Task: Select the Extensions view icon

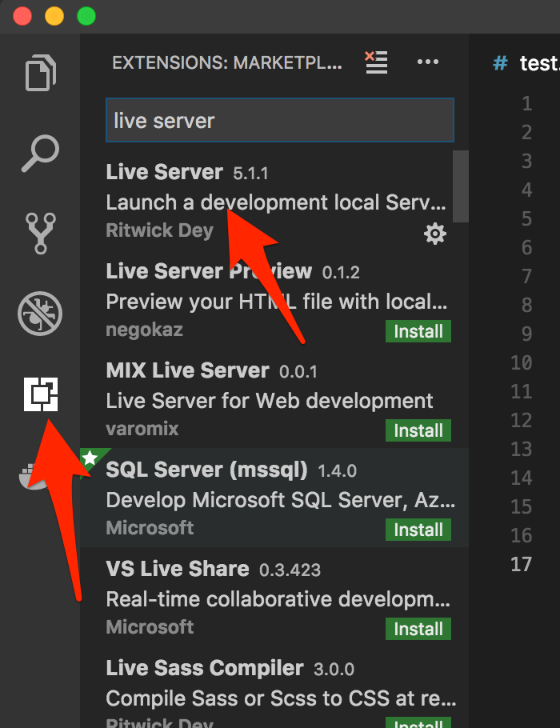Action: [41, 394]
